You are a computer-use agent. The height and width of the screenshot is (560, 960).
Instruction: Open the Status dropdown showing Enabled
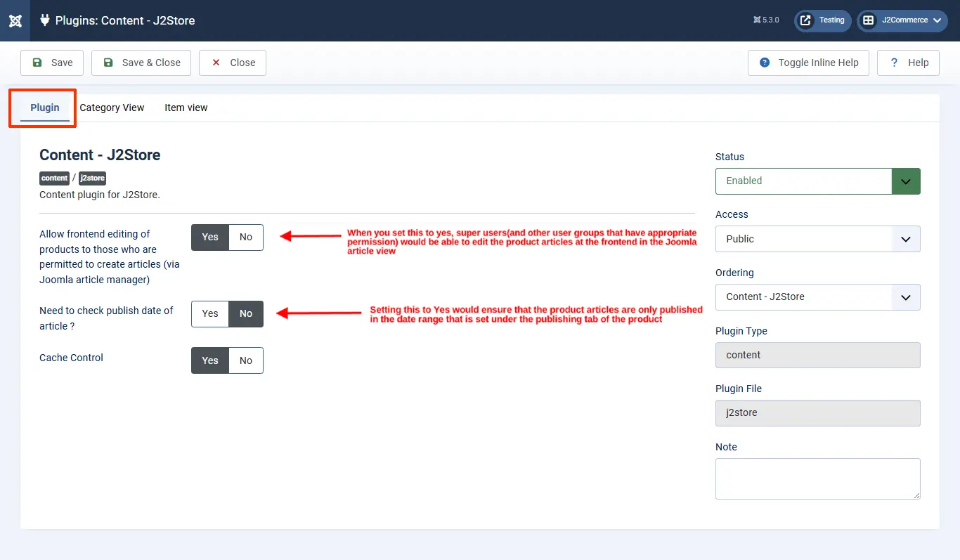tap(817, 181)
